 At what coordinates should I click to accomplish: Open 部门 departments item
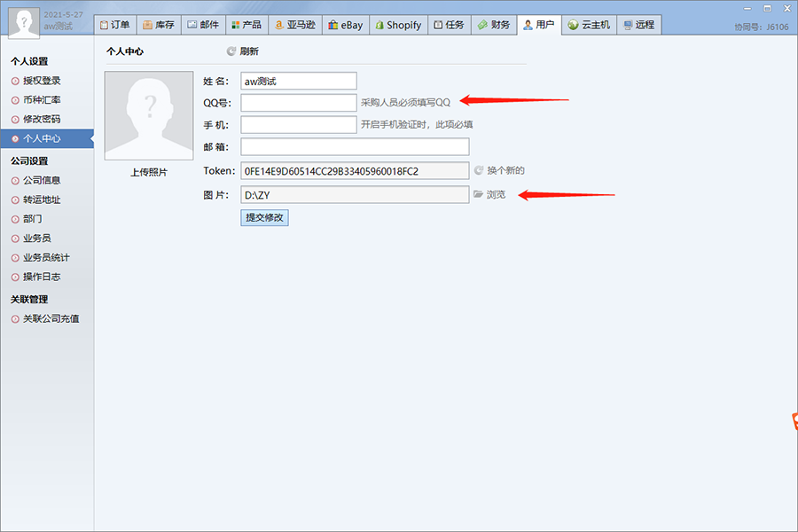tap(33, 219)
